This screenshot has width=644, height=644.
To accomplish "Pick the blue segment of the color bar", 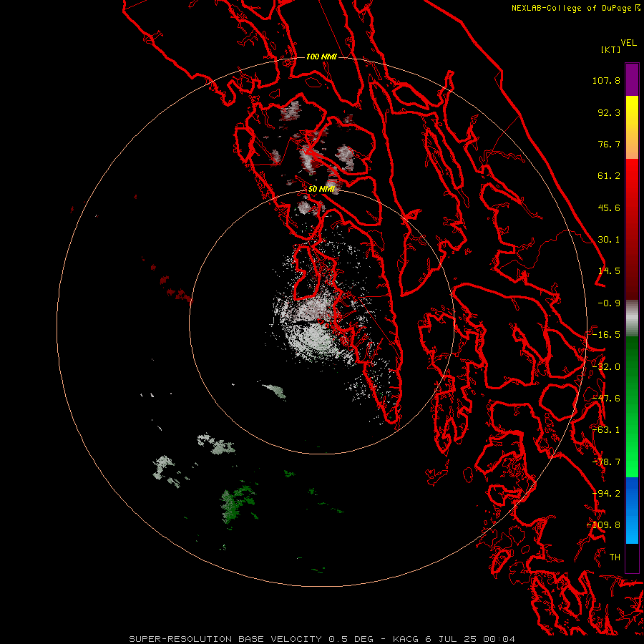I will click(x=632, y=510).
